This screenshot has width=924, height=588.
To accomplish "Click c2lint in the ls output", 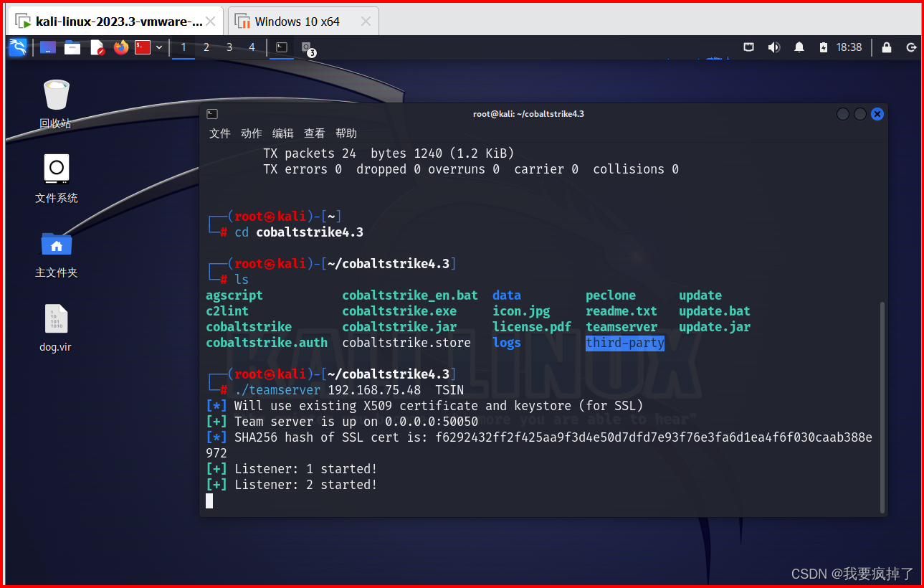I will [x=227, y=311].
